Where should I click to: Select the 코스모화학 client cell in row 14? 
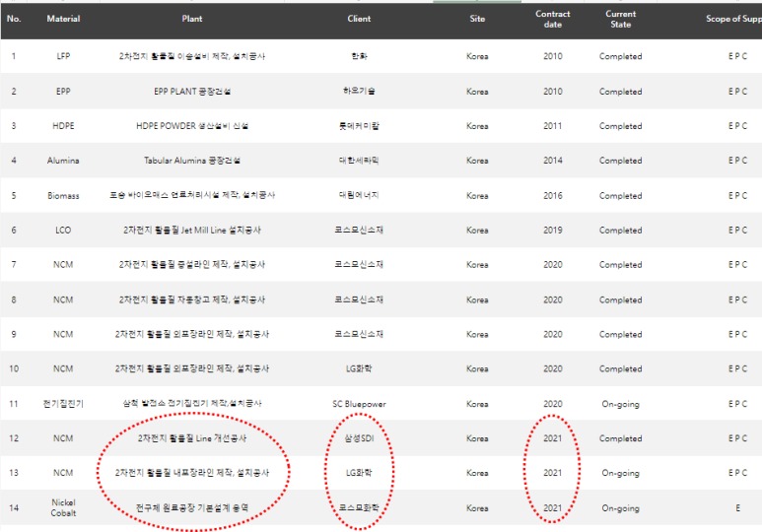(x=359, y=507)
